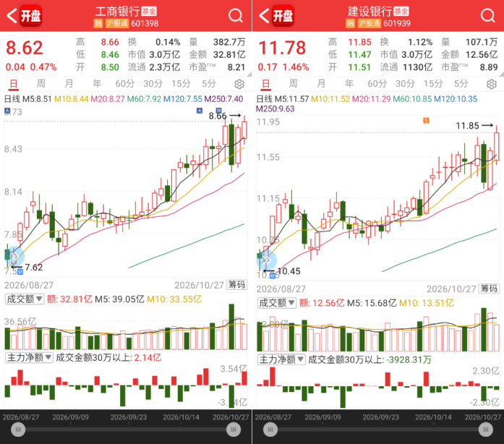Tap 融 badge under 建设银行
The height and width of the screenshot is (444, 504).
coord(351,23)
